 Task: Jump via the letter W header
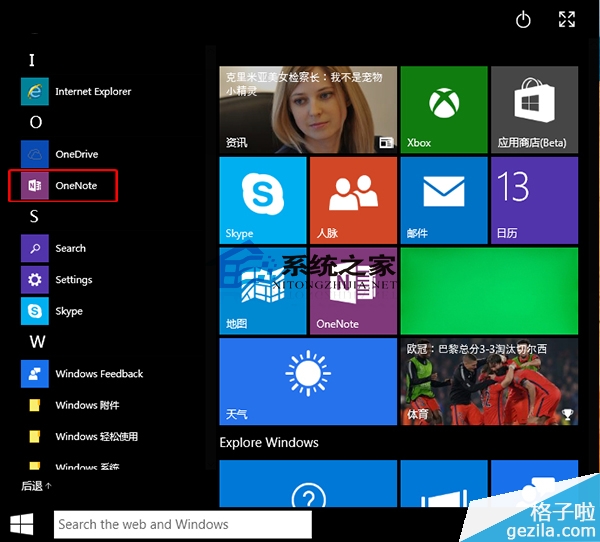[x=38, y=342]
